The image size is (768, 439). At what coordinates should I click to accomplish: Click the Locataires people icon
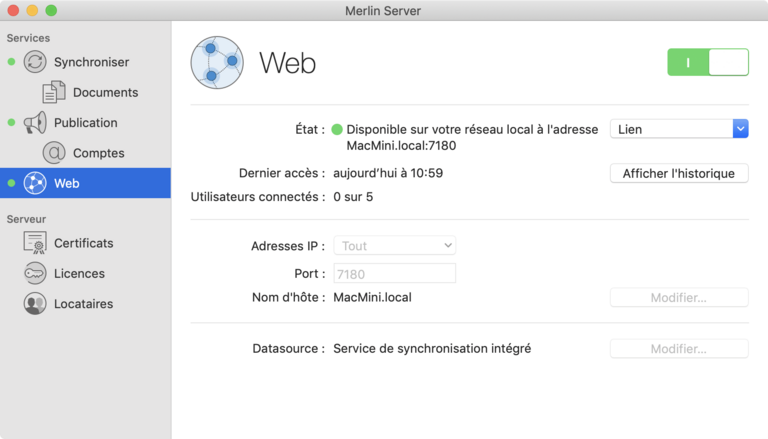pos(35,304)
